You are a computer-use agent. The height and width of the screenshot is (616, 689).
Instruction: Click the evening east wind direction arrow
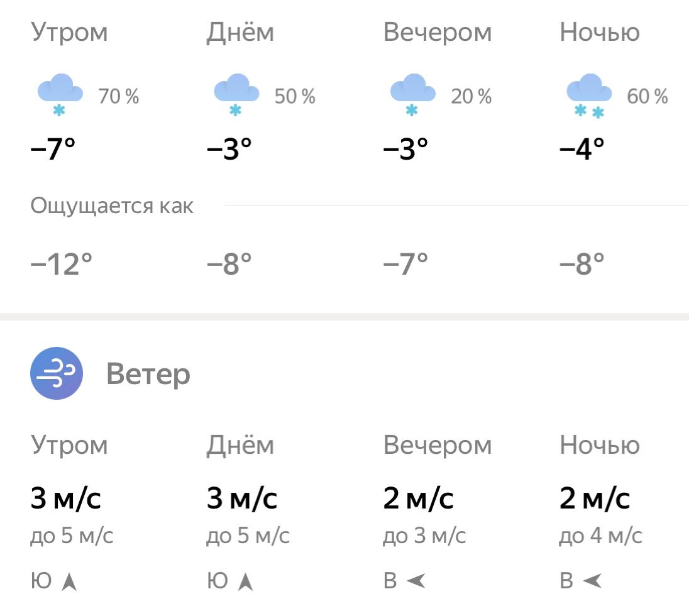[416, 581]
